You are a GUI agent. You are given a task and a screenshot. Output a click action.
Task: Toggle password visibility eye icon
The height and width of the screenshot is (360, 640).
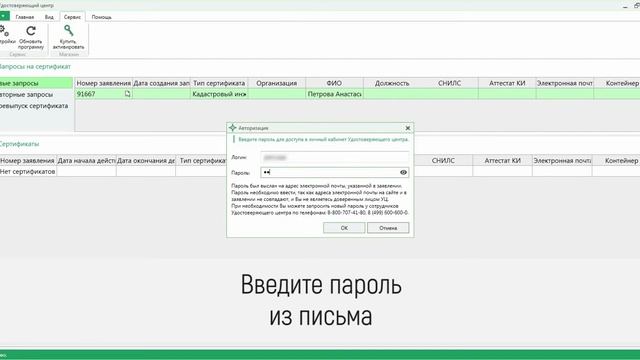point(403,172)
